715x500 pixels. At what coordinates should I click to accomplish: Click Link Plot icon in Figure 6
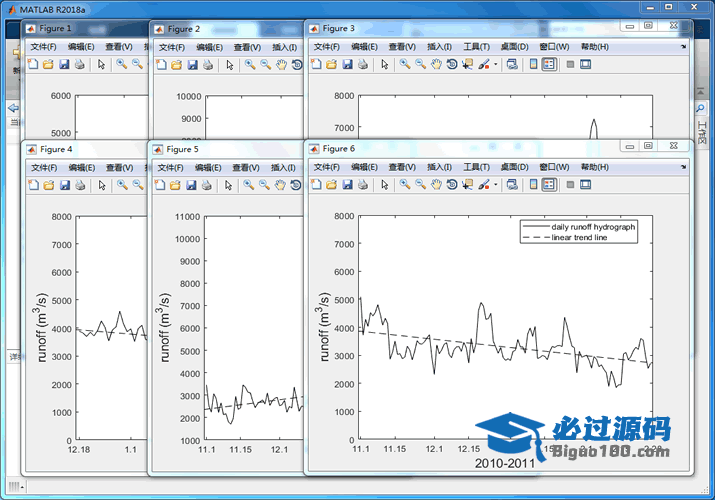click(x=512, y=185)
